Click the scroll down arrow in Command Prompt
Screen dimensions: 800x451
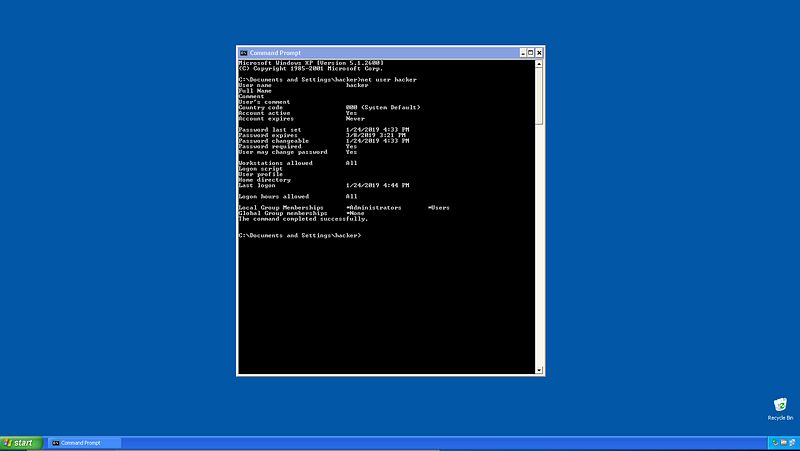[x=539, y=370]
